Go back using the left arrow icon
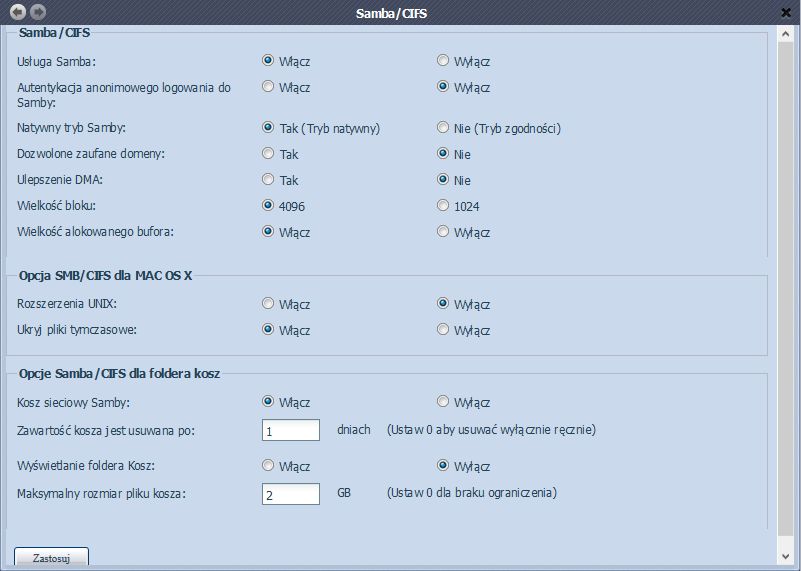Image resolution: width=801 pixels, height=571 pixels. (x=18, y=12)
